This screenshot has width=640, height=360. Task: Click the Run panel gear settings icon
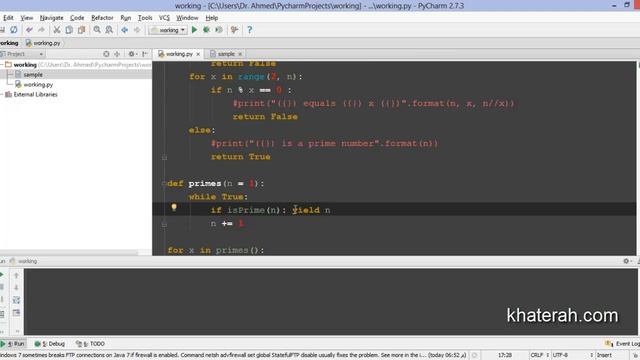pos(627,261)
